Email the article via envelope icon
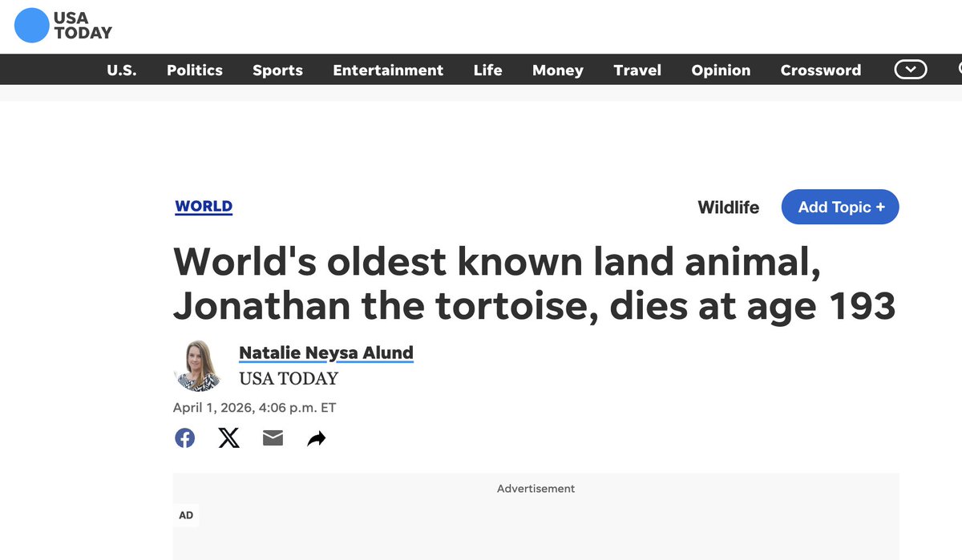The width and height of the screenshot is (962, 560). (x=273, y=438)
